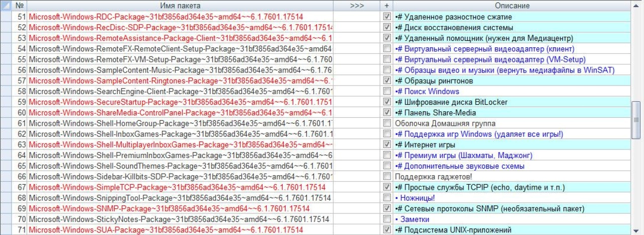Select the SNMP-Package name cell

[x=180, y=208]
